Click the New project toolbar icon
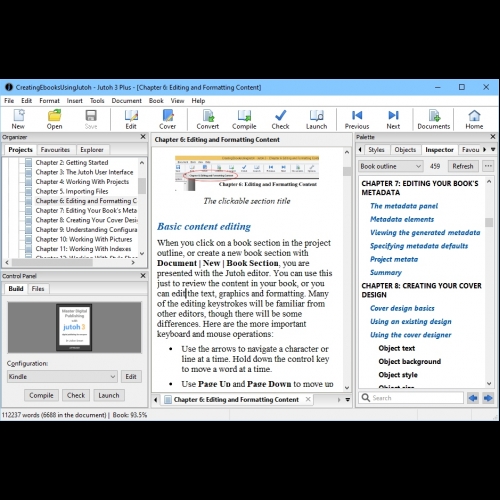500x500 pixels. [18, 119]
